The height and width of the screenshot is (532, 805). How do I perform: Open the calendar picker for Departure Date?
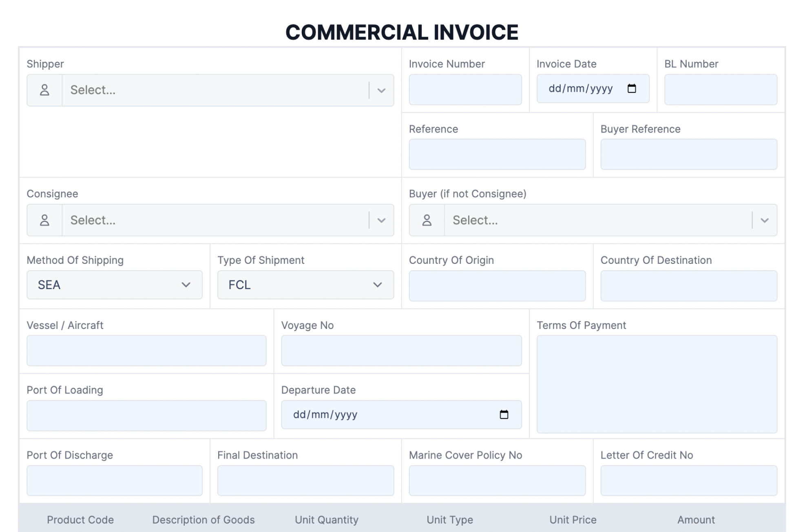click(x=504, y=414)
